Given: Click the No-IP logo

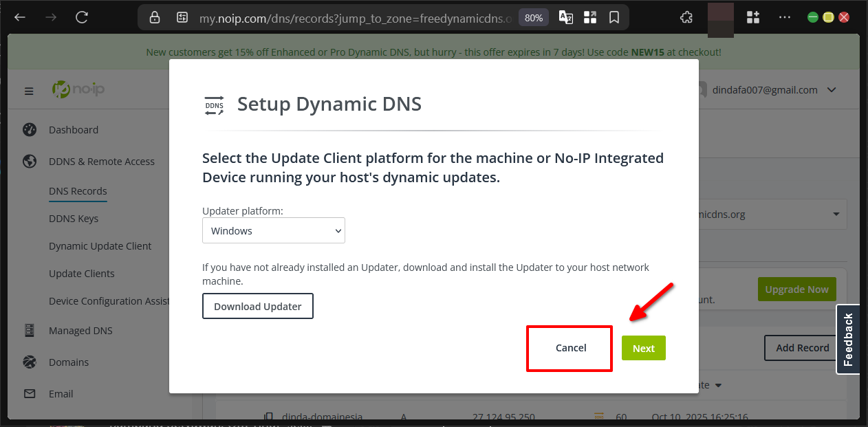Looking at the screenshot, I should [x=78, y=88].
